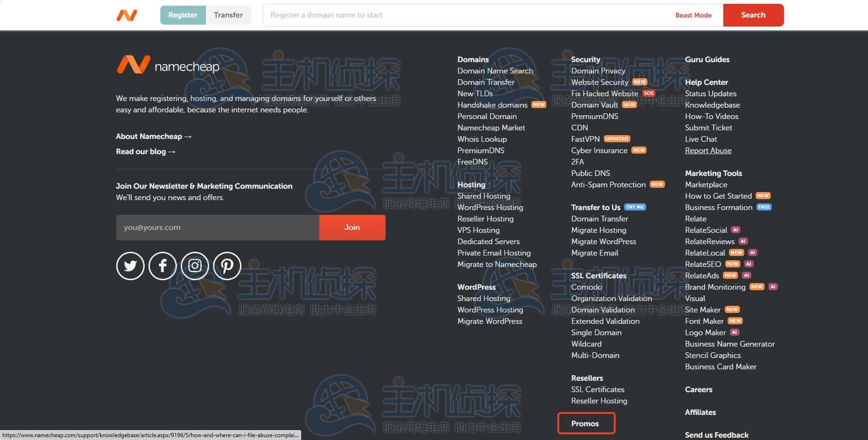
Task: Open Organization Validation link
Action: pos(611,299)
